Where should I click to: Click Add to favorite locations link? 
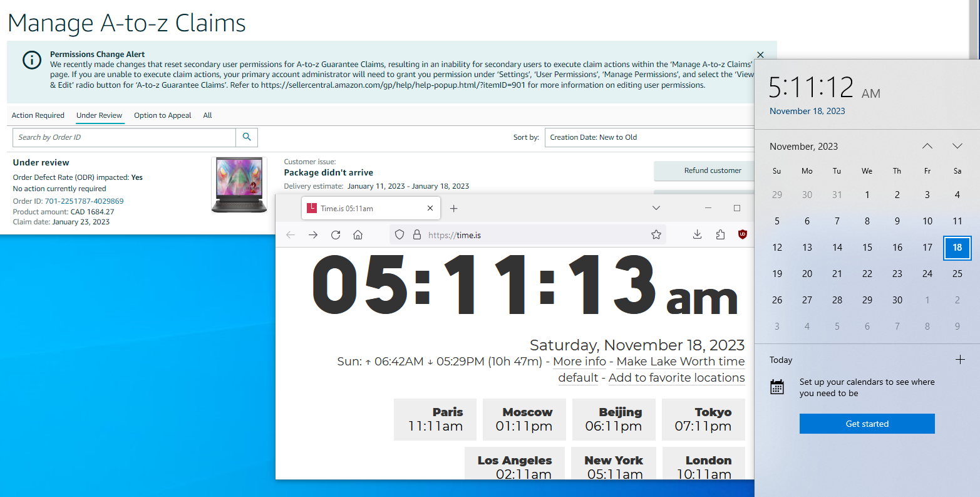676,378
